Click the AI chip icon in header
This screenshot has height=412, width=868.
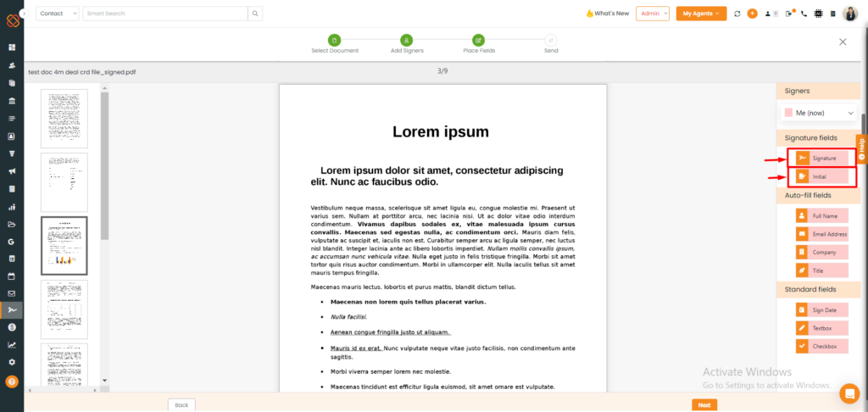818,14
